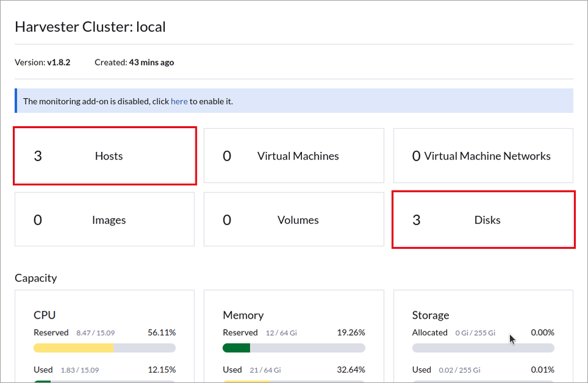The height and width of the screenshot is (383, 588).
Task: Open the Hosts resource card
Action: pyautogui.click(x=105, y=156)
